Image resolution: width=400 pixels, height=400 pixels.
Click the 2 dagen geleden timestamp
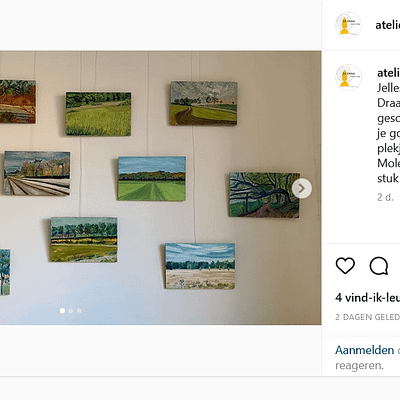367,317
